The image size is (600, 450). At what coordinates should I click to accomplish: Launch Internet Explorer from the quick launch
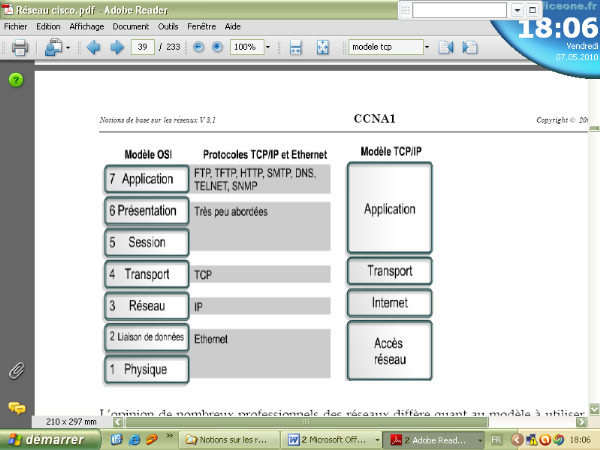click(134, 440)
